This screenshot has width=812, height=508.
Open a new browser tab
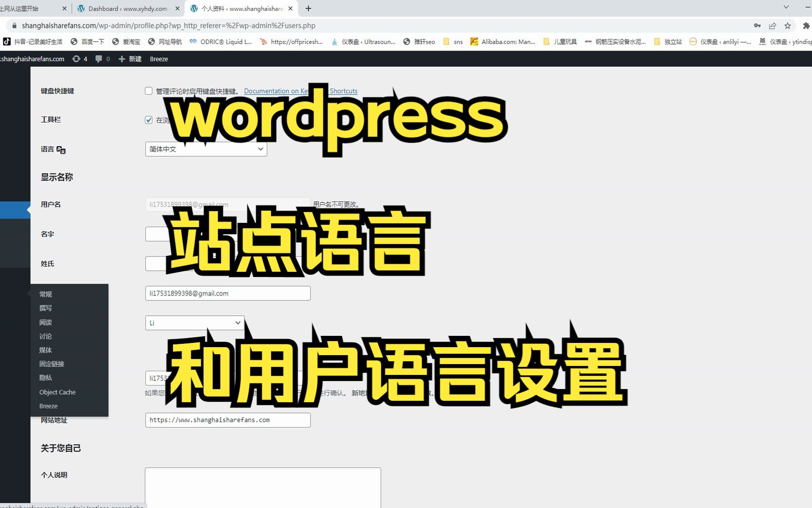308,8
